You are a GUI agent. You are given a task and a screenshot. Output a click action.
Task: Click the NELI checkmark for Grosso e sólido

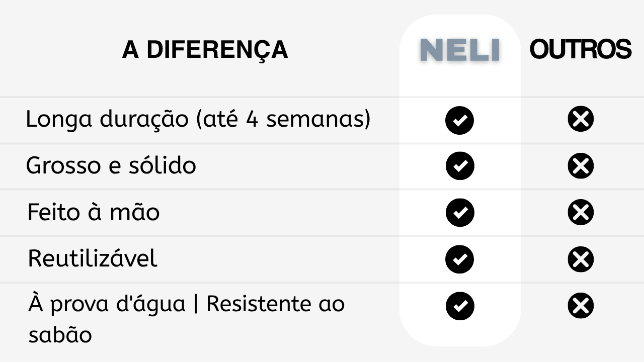click(x=459, y=166)
